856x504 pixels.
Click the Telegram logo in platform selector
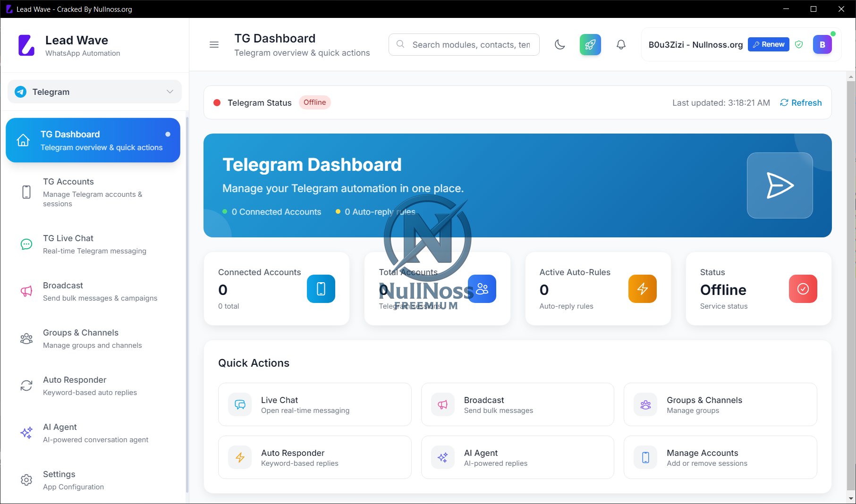pyautogui.click(x=20, y=92)
